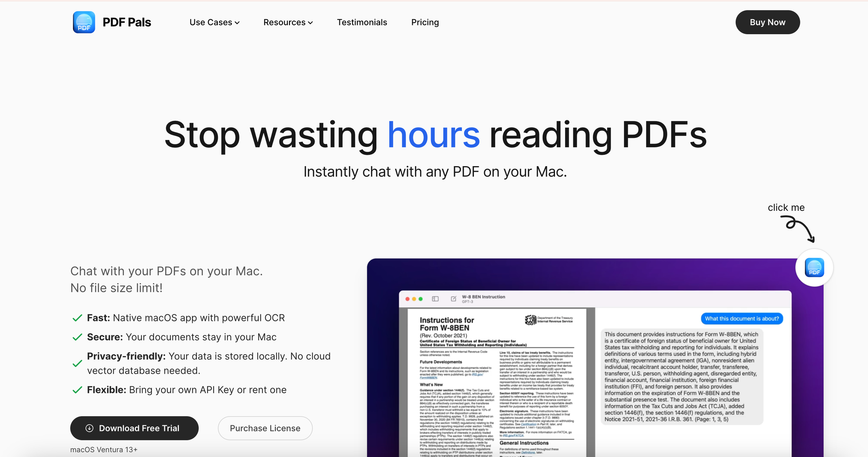Click the PDF Pals logo icon
Viewport: 868px width, 457px height.
tap(84, 22)
